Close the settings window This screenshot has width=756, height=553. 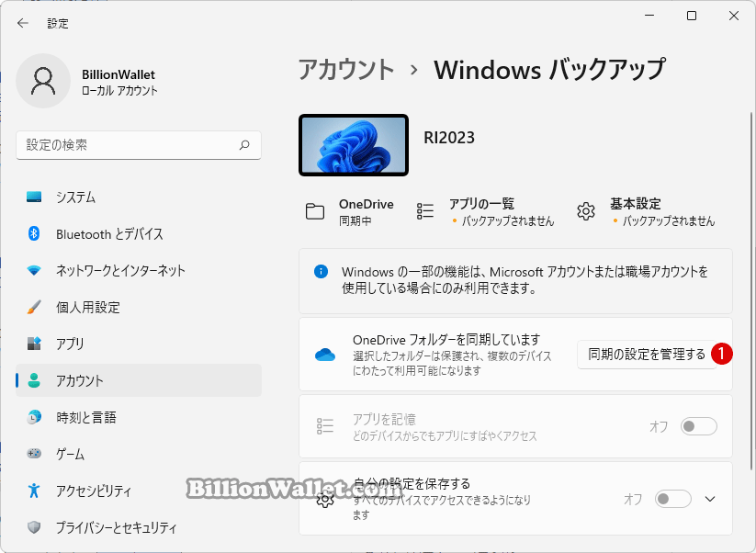point(734,16)
